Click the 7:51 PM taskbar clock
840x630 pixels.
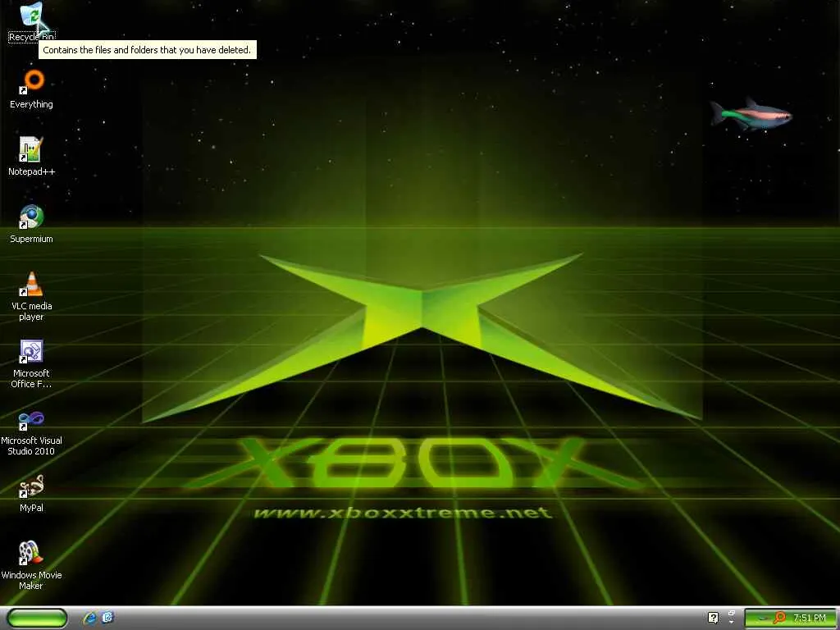[x=810, y=618]
